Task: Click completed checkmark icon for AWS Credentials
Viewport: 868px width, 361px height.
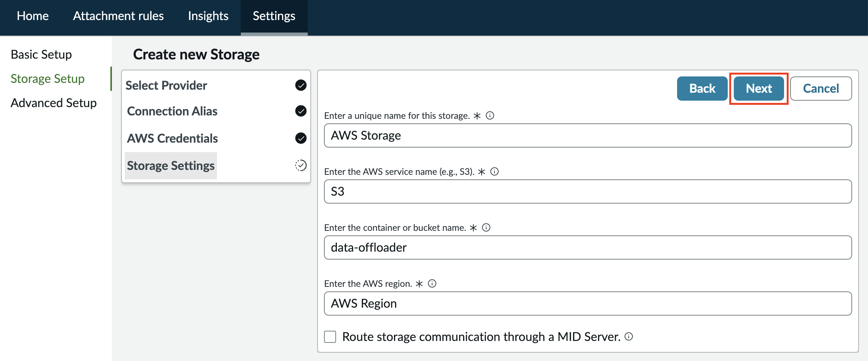Action: coord(301,138)
